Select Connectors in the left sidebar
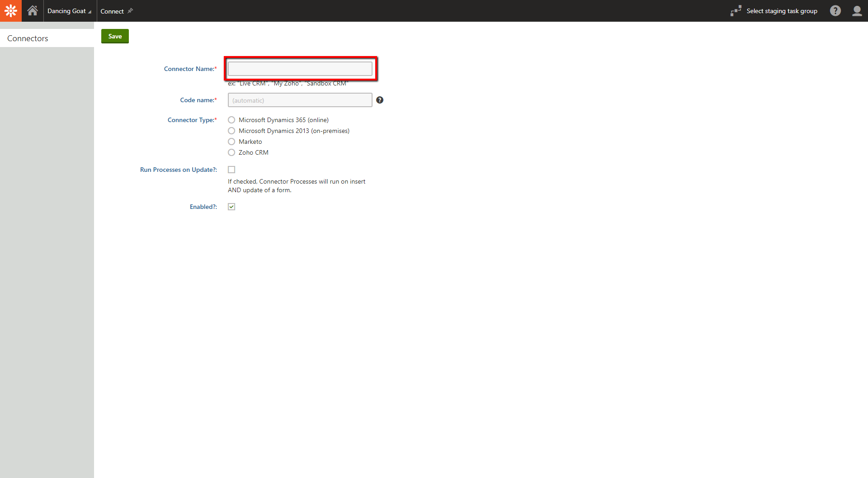 pos(47,38)
